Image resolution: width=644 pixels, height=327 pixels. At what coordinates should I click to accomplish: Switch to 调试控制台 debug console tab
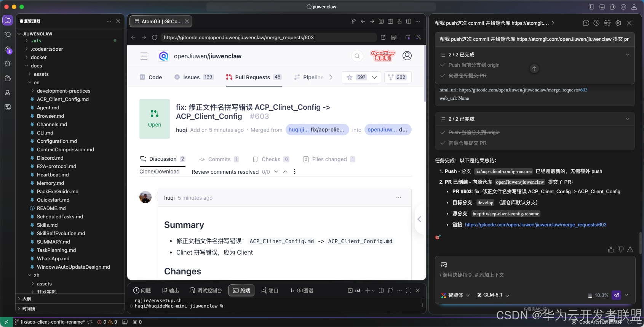coord(206,290)
